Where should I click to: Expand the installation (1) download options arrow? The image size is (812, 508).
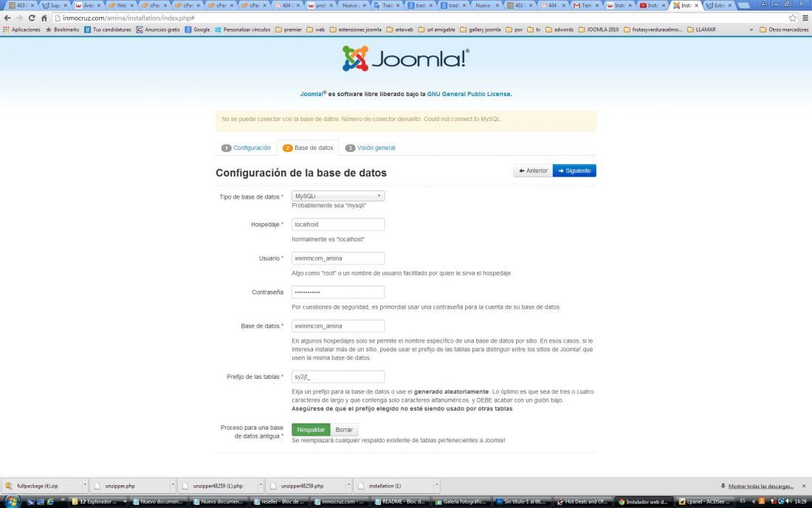pos(437,486)
